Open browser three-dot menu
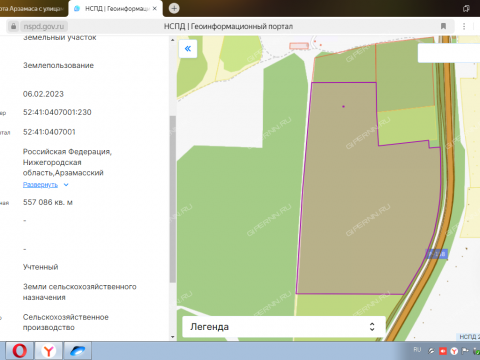Viewport: 480px width, 360px height. [x=464, y=26]
